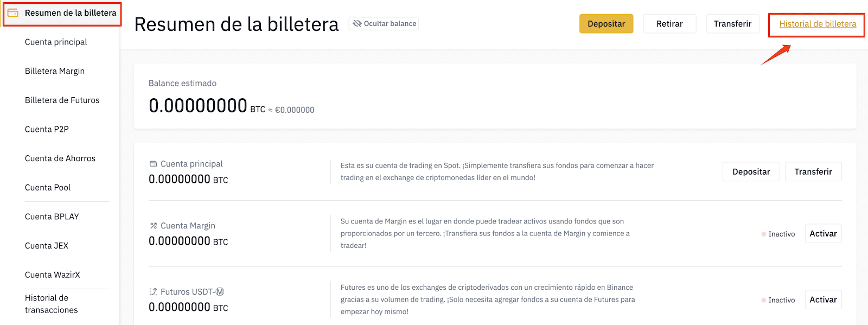The image size is (868, 325).
Task: Select Cuenta de Ahorros
Action: tap(60, 158)
